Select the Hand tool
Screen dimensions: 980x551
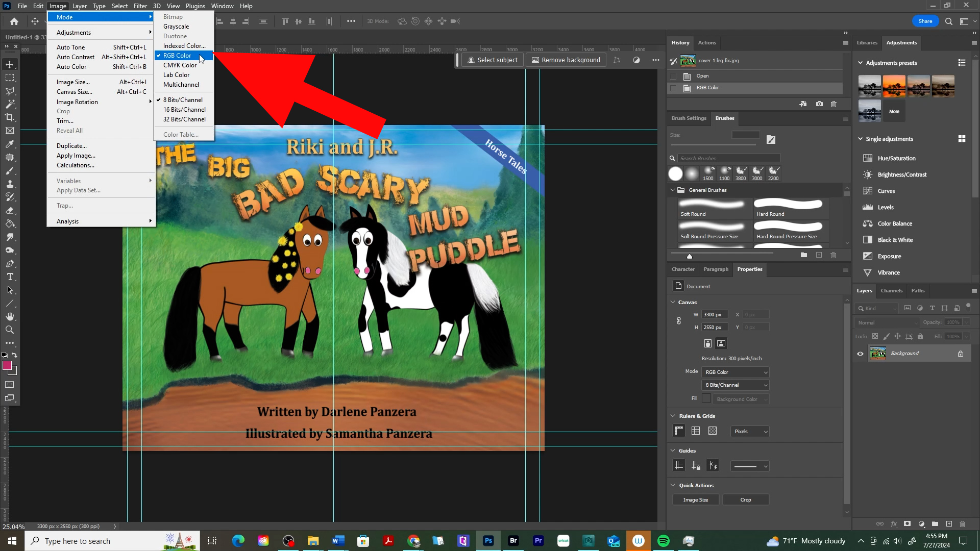pyautogui.click(x=10, y=316)
